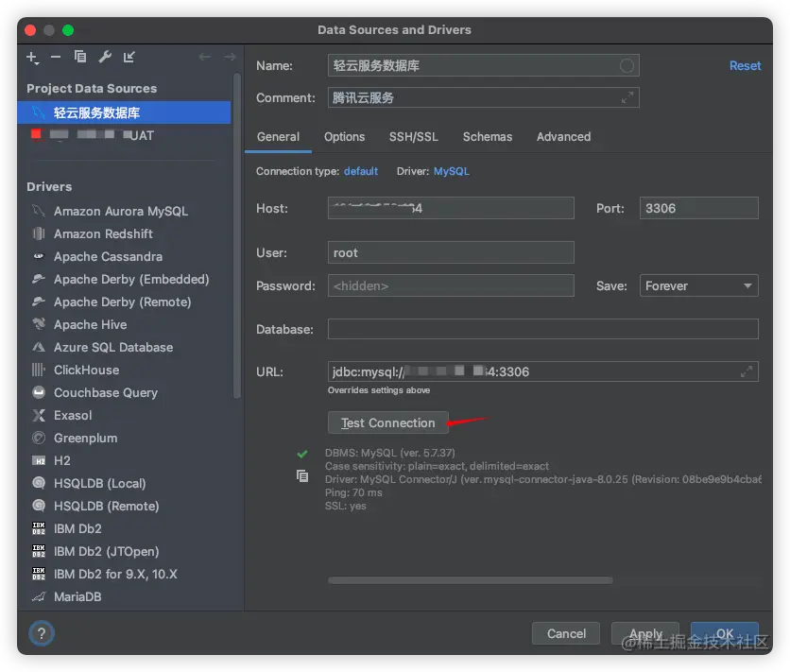Switch to the Options tab
Screen dimensions: 790x672
point(344,136)
